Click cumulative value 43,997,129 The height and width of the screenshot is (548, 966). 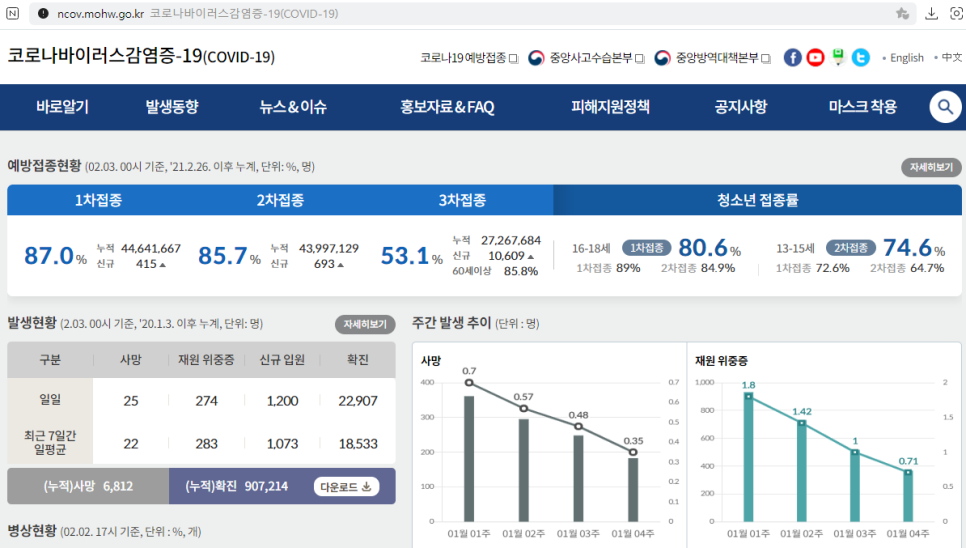(x=328, y=248)
